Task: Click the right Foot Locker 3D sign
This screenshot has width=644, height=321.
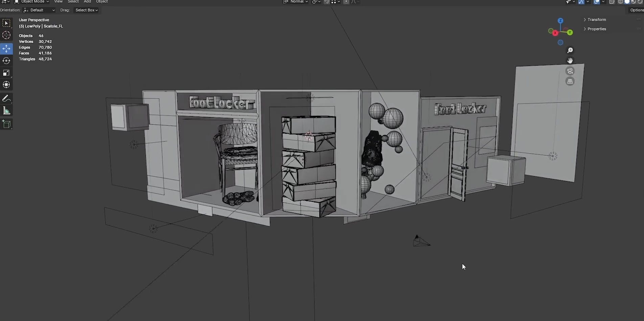Action: coord(460,109)
